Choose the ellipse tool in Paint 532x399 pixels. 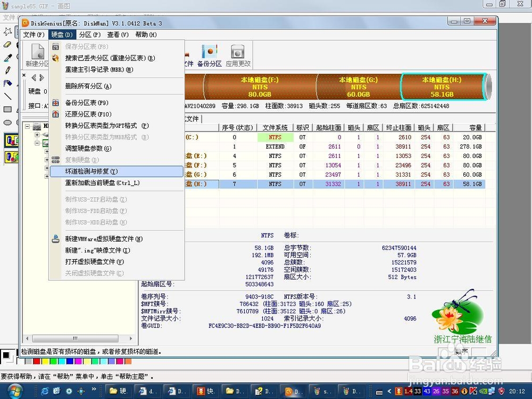pyautogui.click(x=7, y=122)
